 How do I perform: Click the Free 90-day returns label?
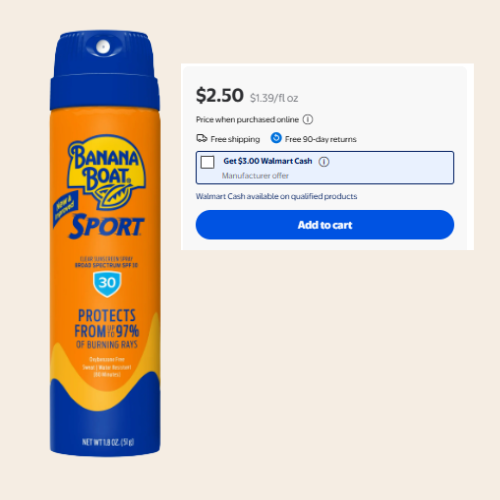[x=320, y=139]
